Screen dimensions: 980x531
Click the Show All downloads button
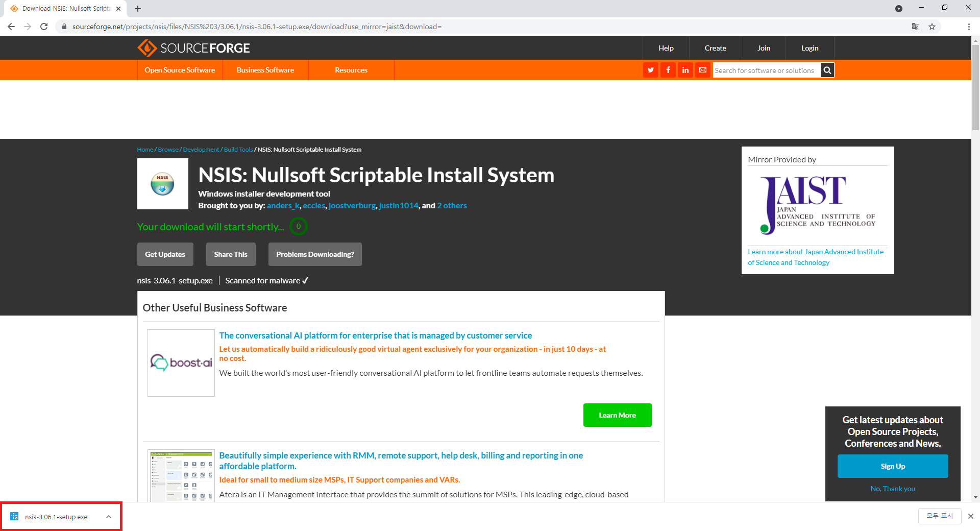pyautogui.click(x=940, y=516)
